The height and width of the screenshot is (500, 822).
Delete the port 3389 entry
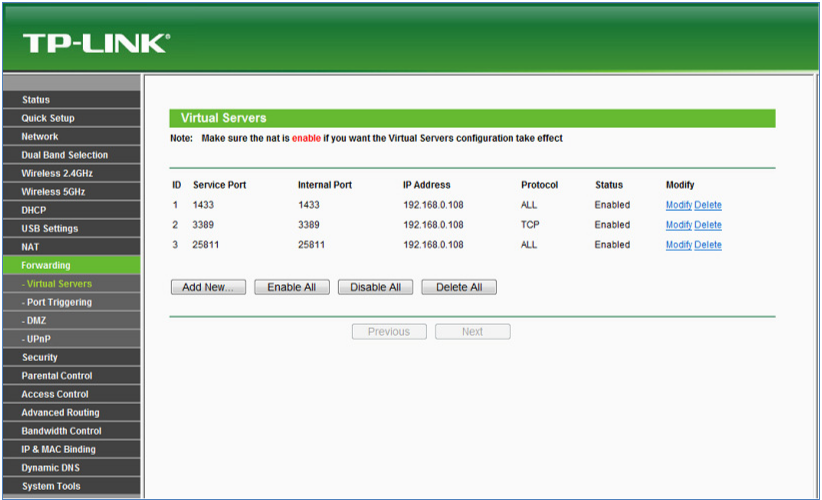pyautogui.click(x=708, y=225)
